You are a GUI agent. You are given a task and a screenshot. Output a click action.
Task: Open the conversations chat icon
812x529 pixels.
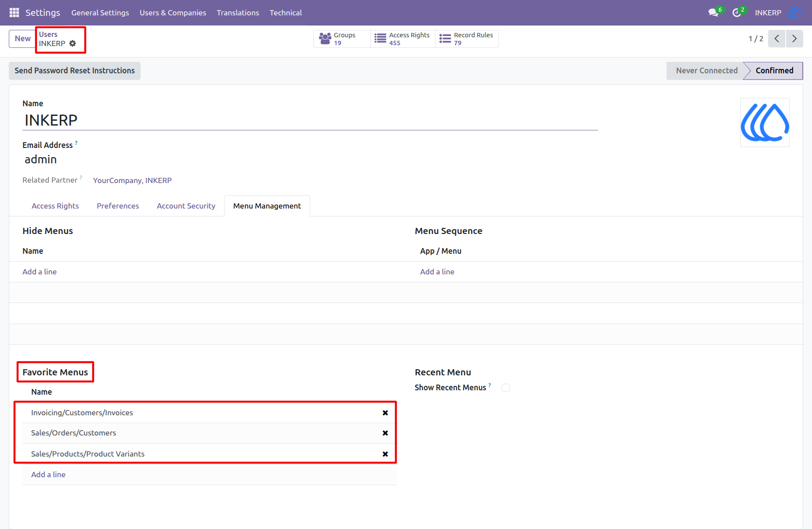point(713,13)
